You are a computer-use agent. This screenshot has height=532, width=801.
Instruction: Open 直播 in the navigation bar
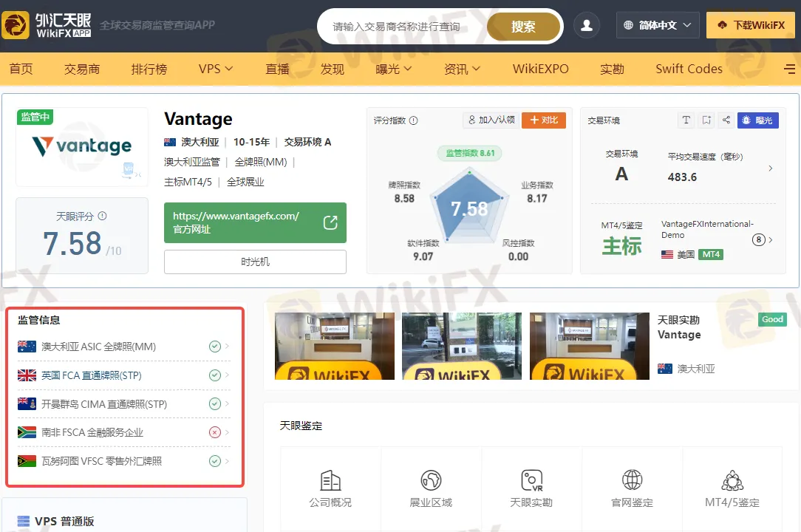277,69
